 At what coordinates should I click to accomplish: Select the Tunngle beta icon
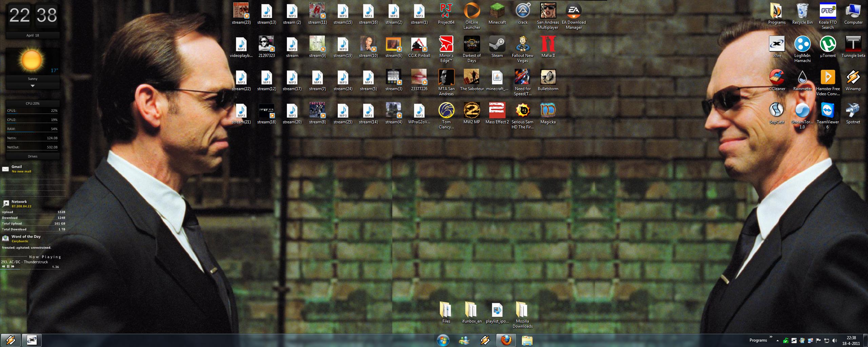pyautogui.click(x=853, y=47)
